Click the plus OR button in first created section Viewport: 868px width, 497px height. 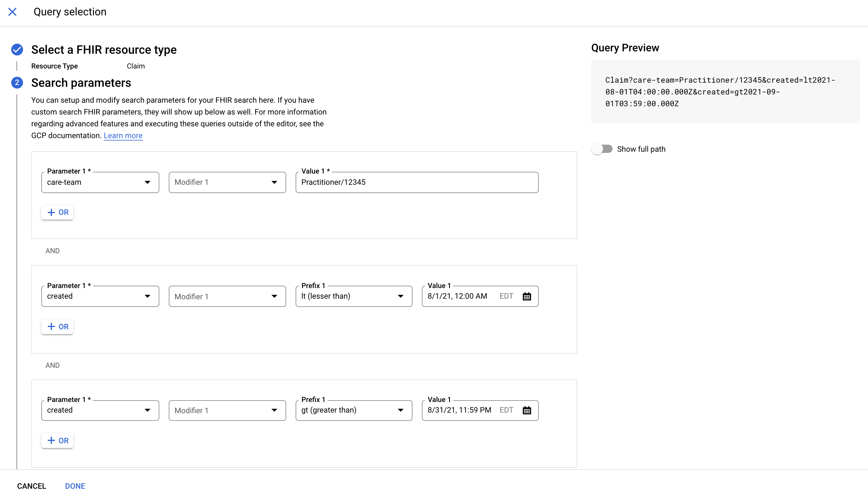[57, 326]
